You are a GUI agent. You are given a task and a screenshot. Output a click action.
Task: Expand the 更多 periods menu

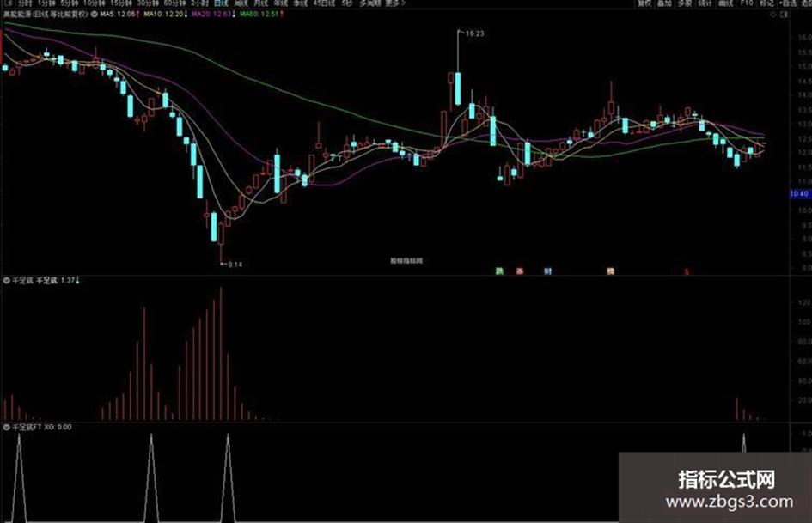395,3
